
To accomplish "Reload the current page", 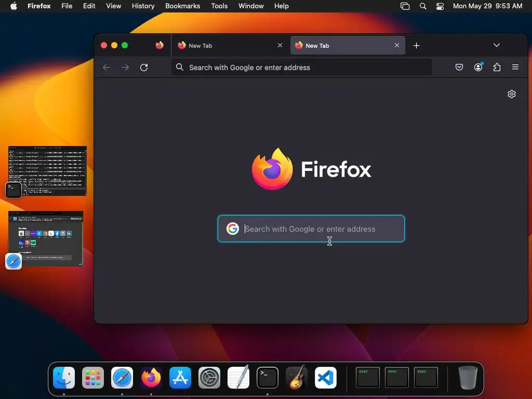I will point(144,67).
